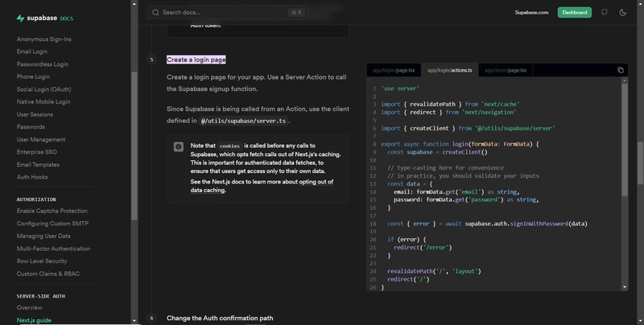Click the search magnifier icon

[155, 12]
